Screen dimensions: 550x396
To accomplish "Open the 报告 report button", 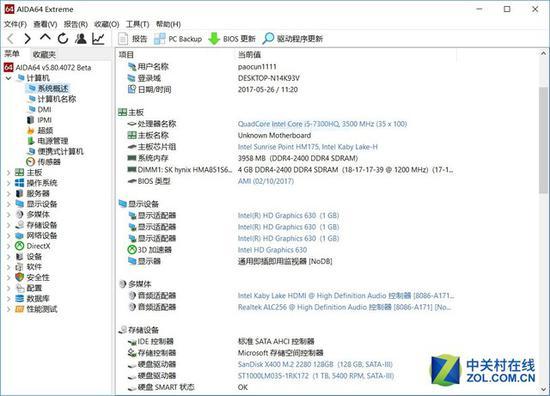I will (x=133, y=39).
